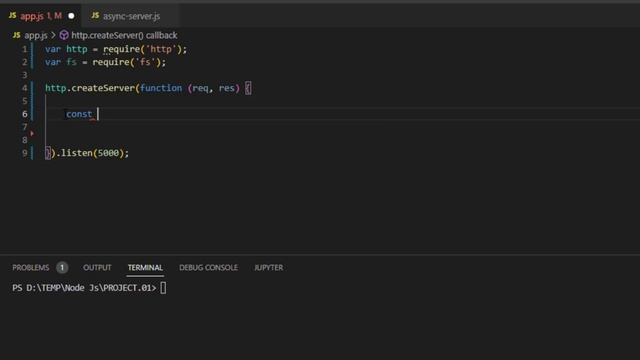The height and width of the screenshot is (360, 640).
Task: Open the async-server.js editor tab
Action: pos(131,16)
